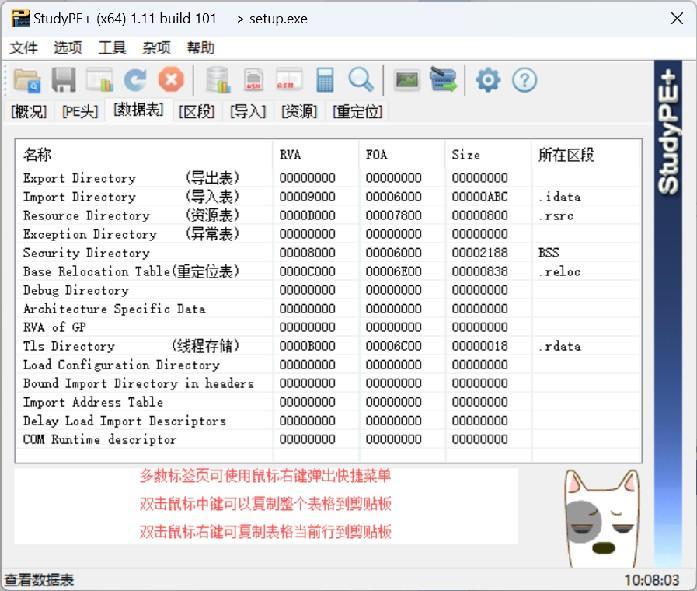Click the table with bar chart icon
Viewport: 697px width, 591px height.
coord(100,80)
